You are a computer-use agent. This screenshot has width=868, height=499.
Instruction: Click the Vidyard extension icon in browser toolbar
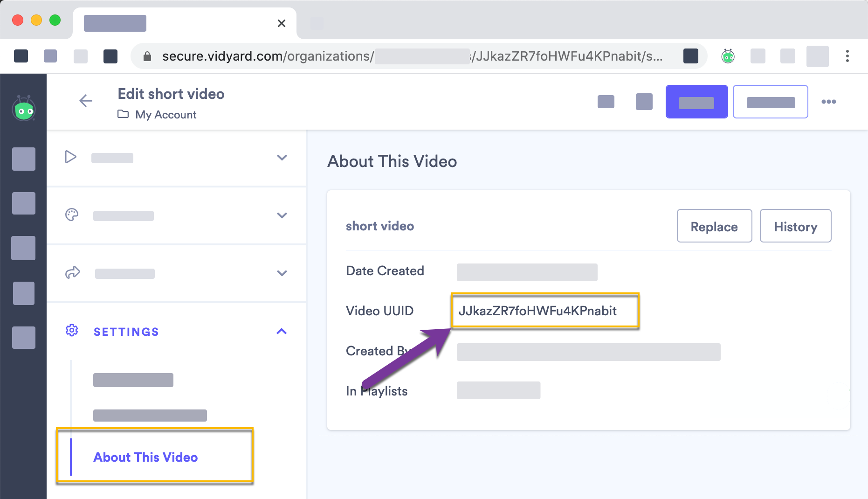[728, 56]
